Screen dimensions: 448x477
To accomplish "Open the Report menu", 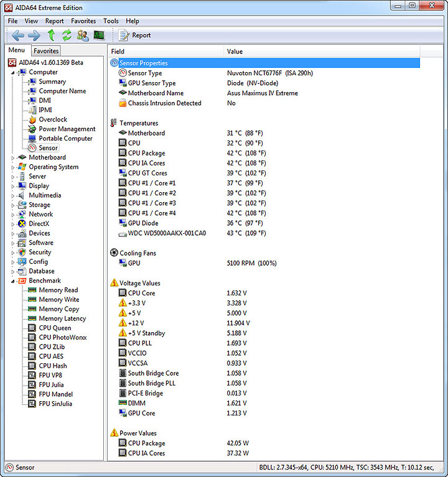I will coord(55,21).
